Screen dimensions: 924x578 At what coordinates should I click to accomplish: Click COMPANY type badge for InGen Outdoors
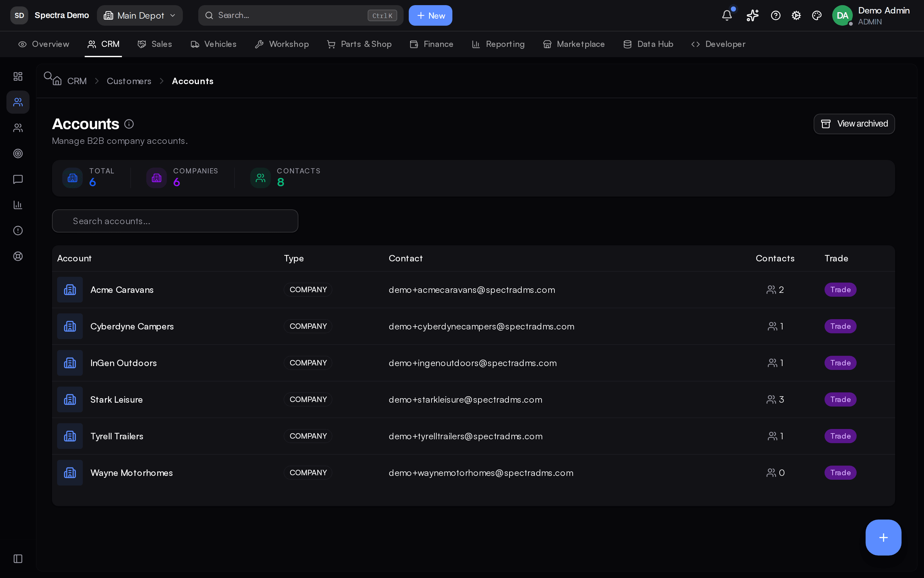[x=308, y=363]
